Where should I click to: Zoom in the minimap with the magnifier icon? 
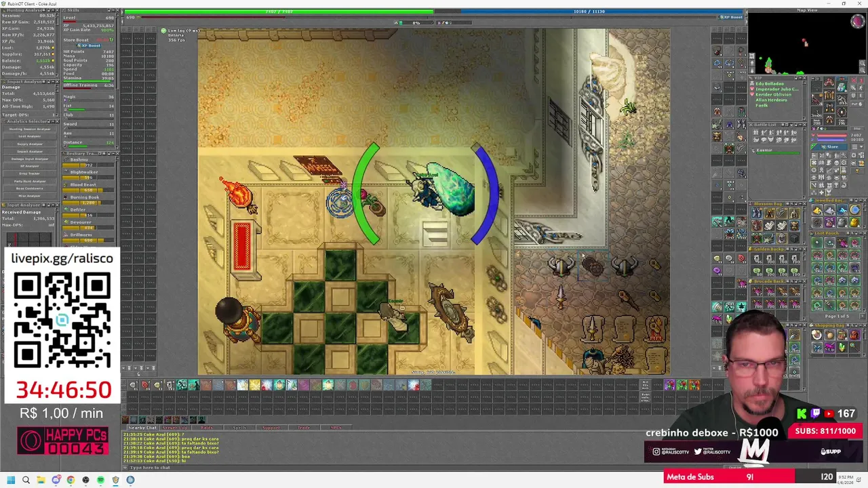[x=863, y=63]
